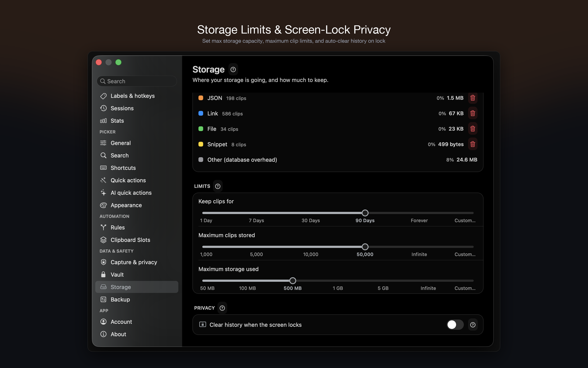
Task: Set Keep clips for to 7 Days
Action: (x=256, y=221)
